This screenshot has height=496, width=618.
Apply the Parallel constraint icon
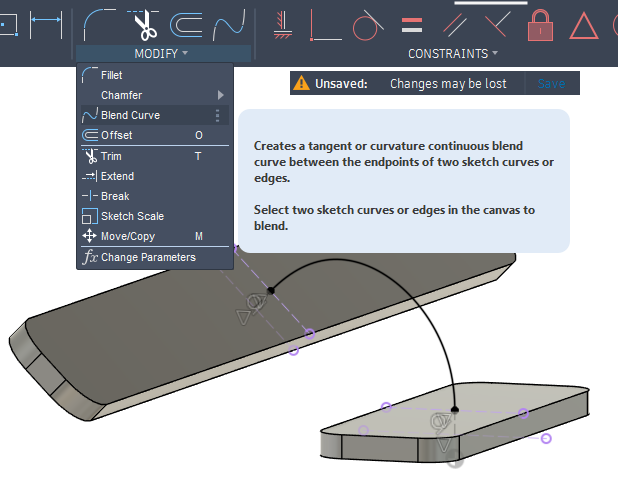[x=454, y=25]
